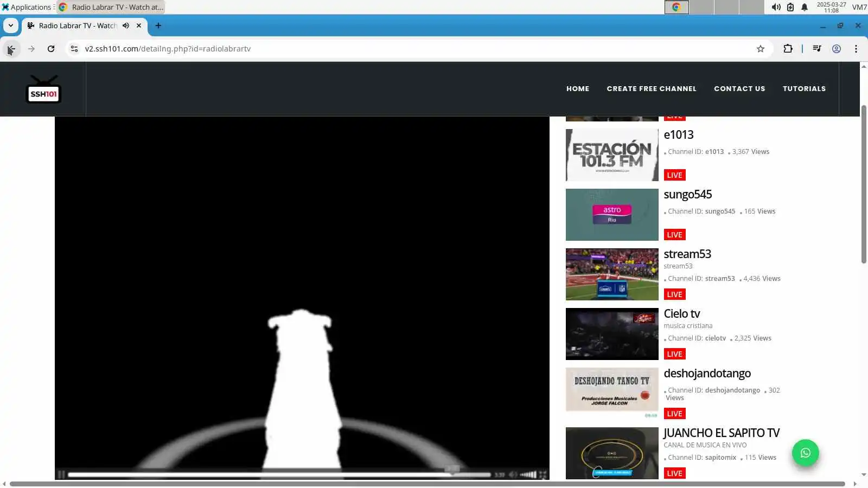
Task: Click the Deshojando Tango TV thumbnail
Action: [612, 394]
